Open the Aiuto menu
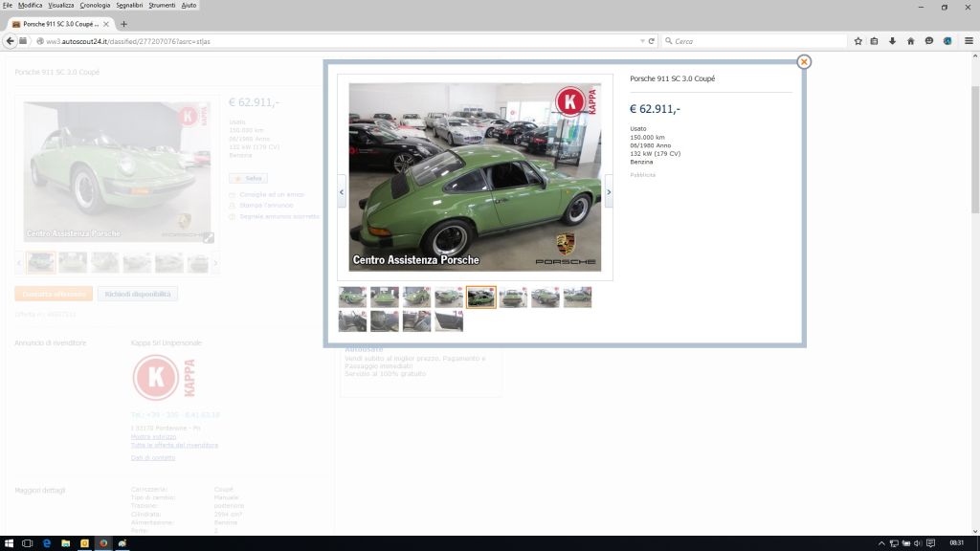 tap(189, 5)
